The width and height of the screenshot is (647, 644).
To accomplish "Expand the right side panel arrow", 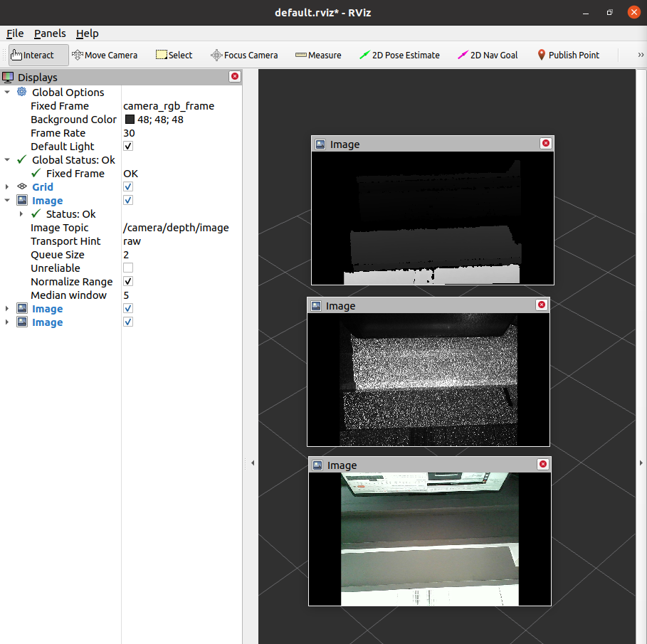I will (x=641, y=463).
